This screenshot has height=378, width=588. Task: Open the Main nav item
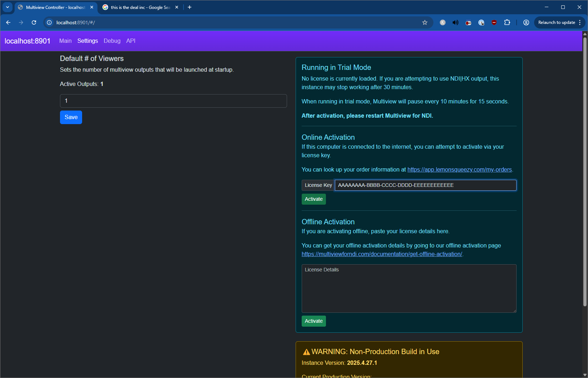(65, 41)
